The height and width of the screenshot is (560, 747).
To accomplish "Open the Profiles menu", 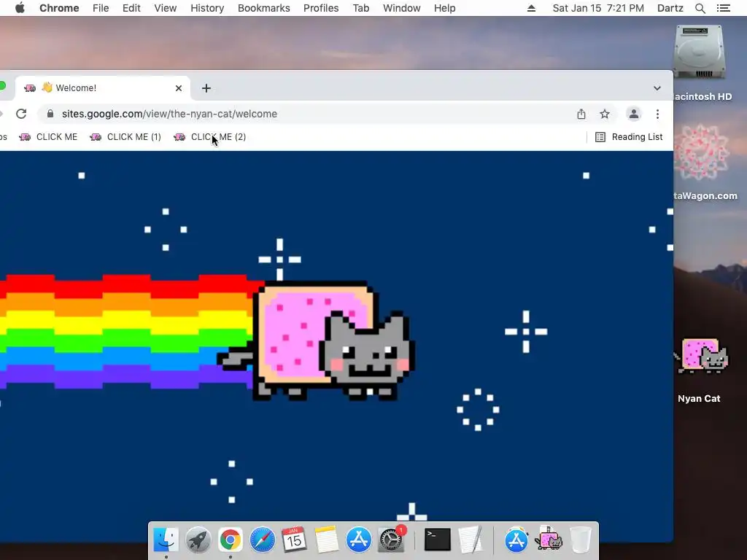I will click(321, 8).
